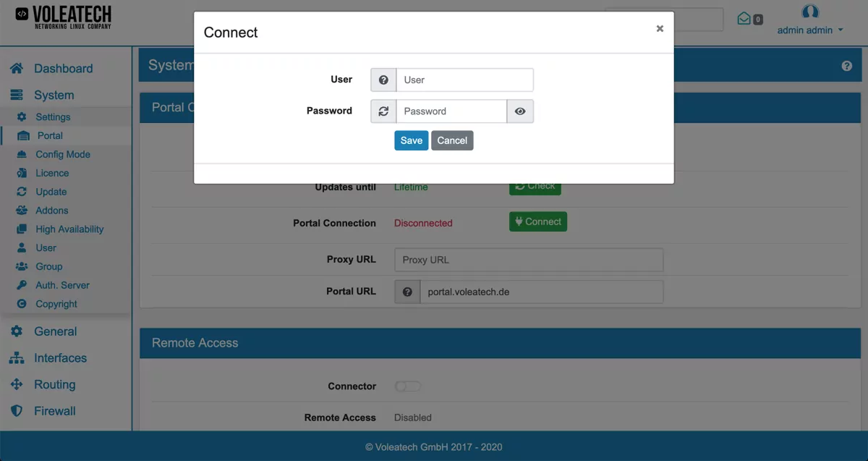This screenshot has height=461, width=868.
Task: Cancel the Connect dialog
Action: coord(452,140)
